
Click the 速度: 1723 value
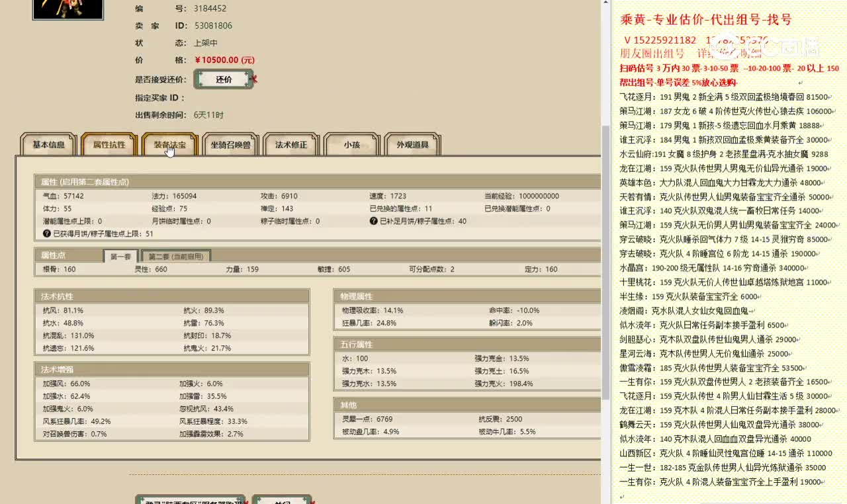click(x=388, y=196)
